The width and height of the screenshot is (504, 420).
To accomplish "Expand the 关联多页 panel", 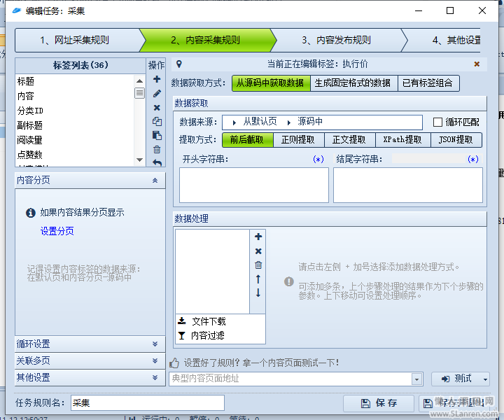I will [x=155, y=360].
